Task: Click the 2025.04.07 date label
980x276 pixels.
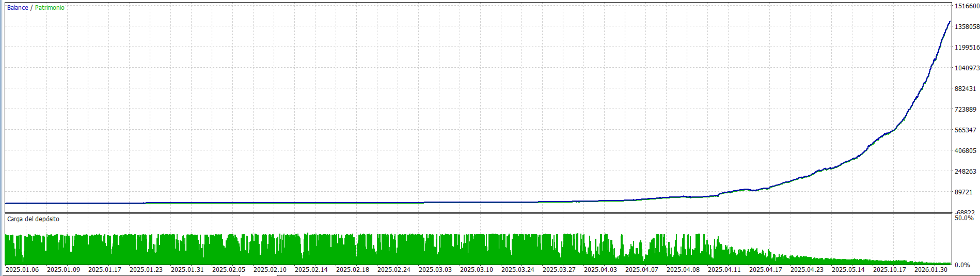Action: pos(642,270)
